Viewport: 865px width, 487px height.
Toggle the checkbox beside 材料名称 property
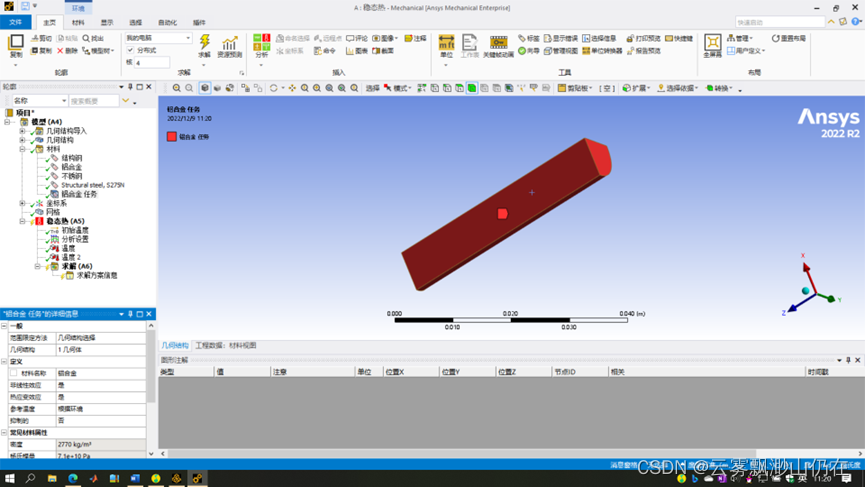(x=14, y=373)
